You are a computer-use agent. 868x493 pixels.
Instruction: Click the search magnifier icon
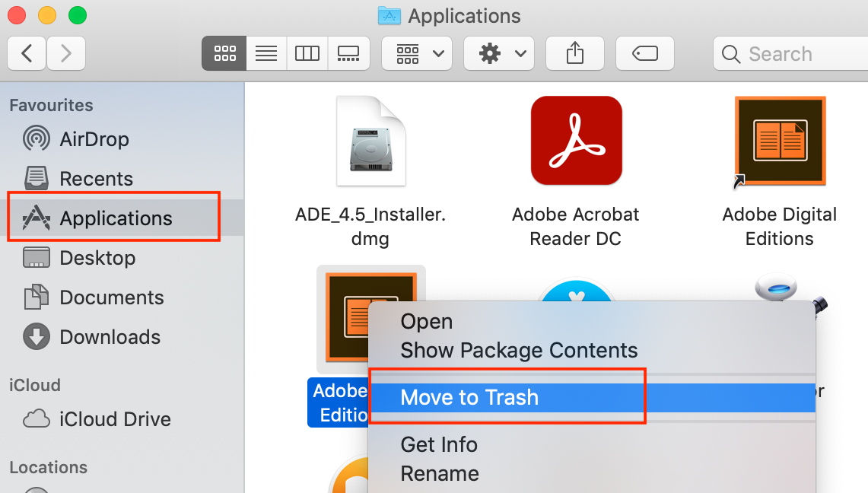(x=731, y=54)
